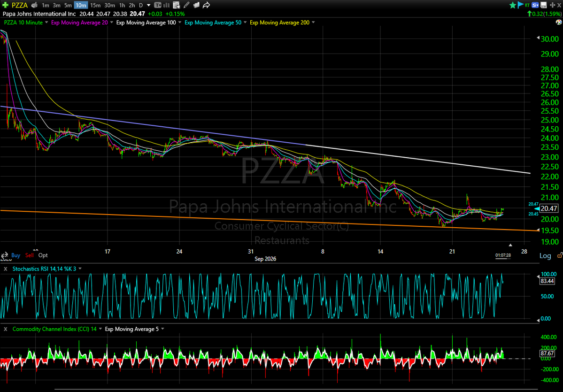Click the green plus add-indicator icon
This screenshot has width=563, height=392.
(5, 5)
